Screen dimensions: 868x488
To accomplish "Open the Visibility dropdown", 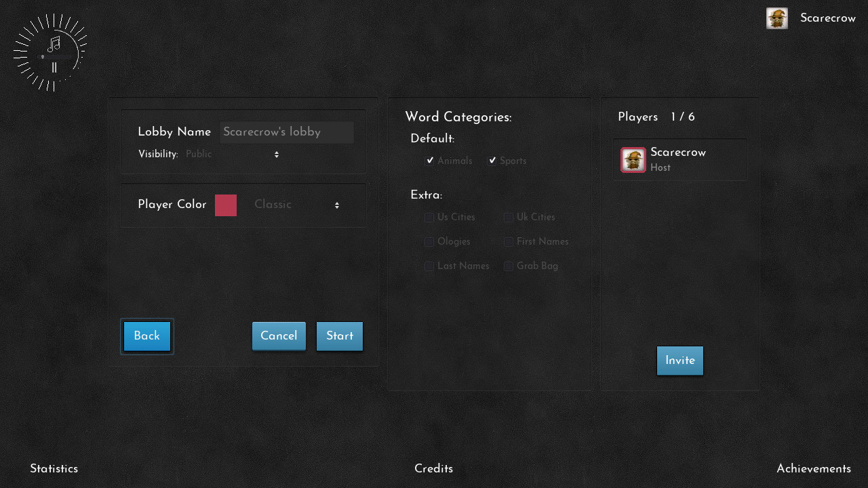I will (233, 155).
